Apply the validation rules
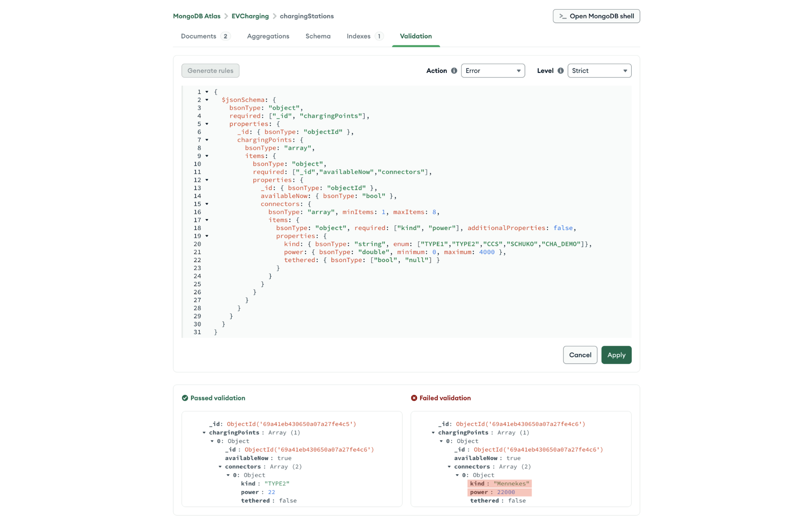812x525 pixels. coord(616,355)
